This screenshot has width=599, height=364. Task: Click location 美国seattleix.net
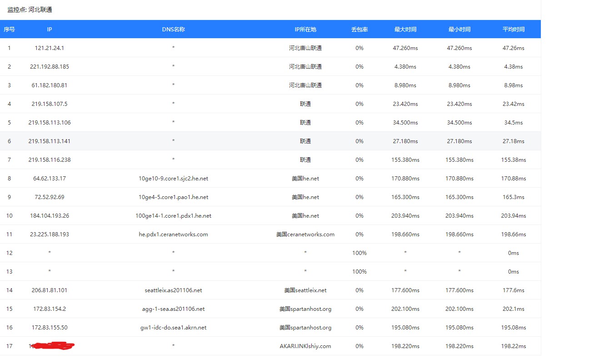click(305, 290)
